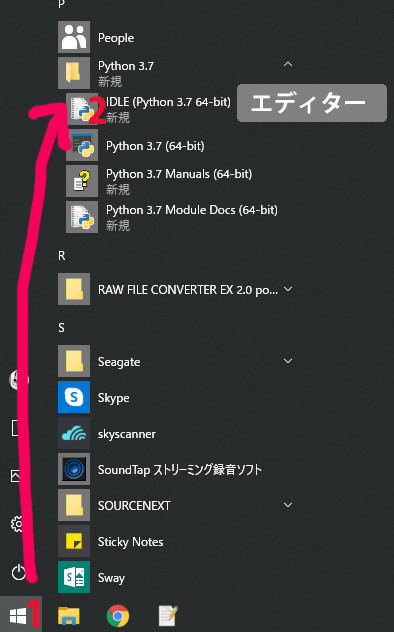Click the "Python 3.7" folder label
The height and width of the screenshot is (632, 394).
(126, 66)
